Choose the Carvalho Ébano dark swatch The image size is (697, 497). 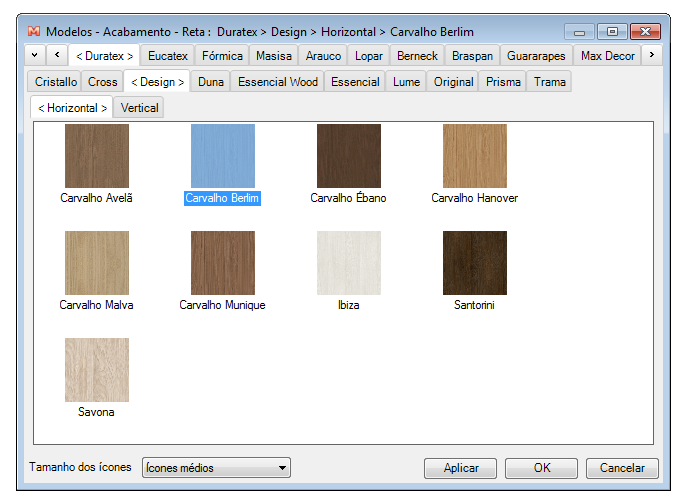click(x=349, y=156)
